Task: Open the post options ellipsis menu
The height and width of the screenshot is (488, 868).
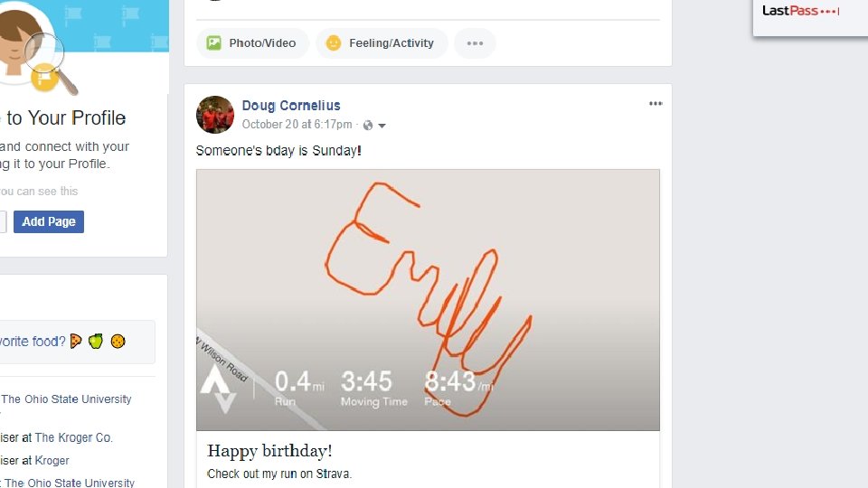Action: point(656,104)
